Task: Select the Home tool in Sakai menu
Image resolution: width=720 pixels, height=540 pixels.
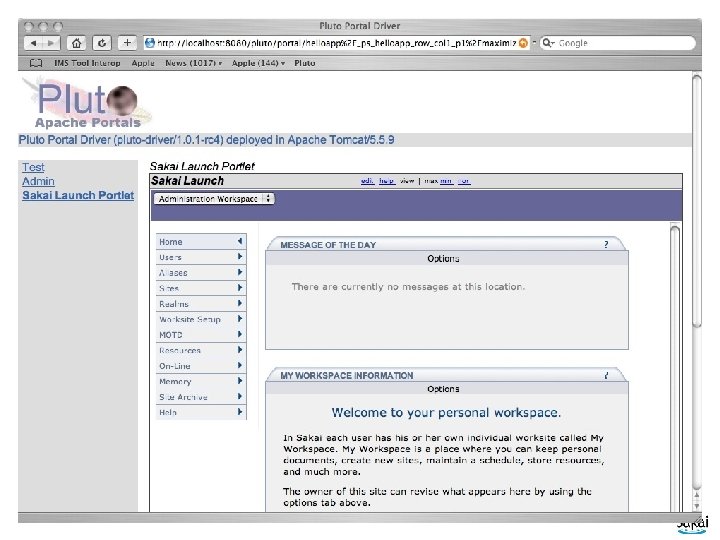Action: [201, 242]
